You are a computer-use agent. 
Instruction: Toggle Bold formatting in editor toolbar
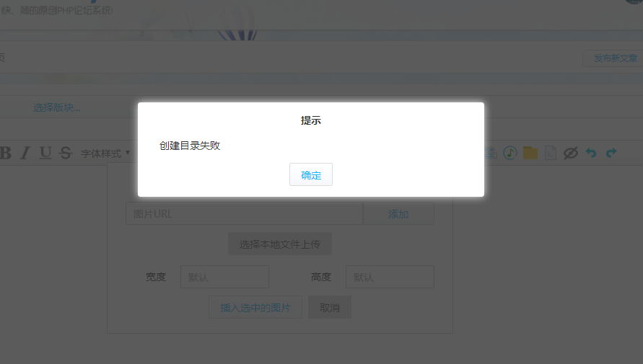pos(5,153)
